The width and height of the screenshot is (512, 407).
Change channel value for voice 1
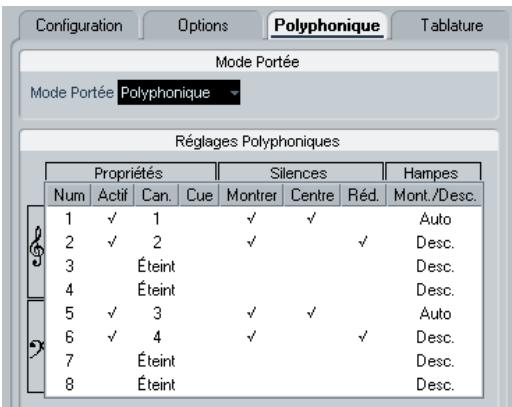click(156, 219)
